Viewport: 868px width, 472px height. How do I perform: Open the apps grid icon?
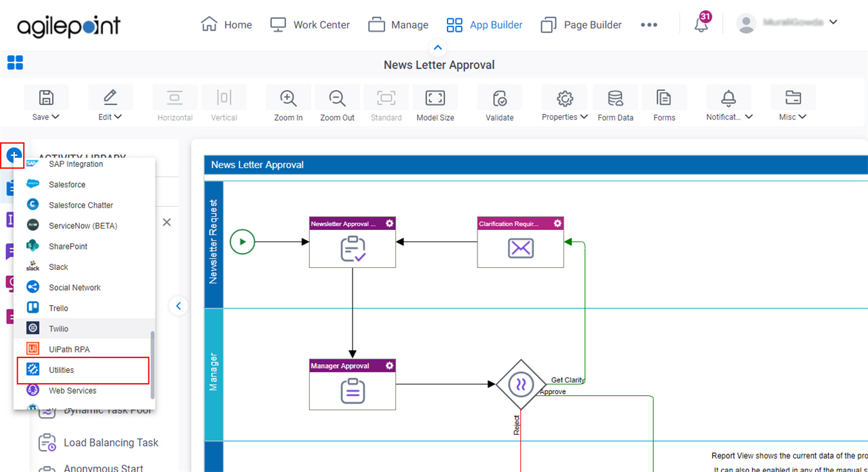coord(15,63)
